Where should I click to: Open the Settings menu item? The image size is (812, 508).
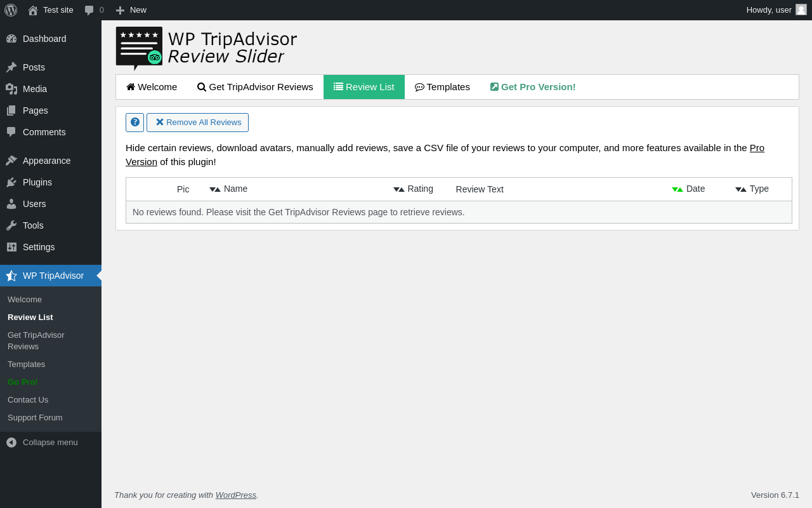click(39, 247)
